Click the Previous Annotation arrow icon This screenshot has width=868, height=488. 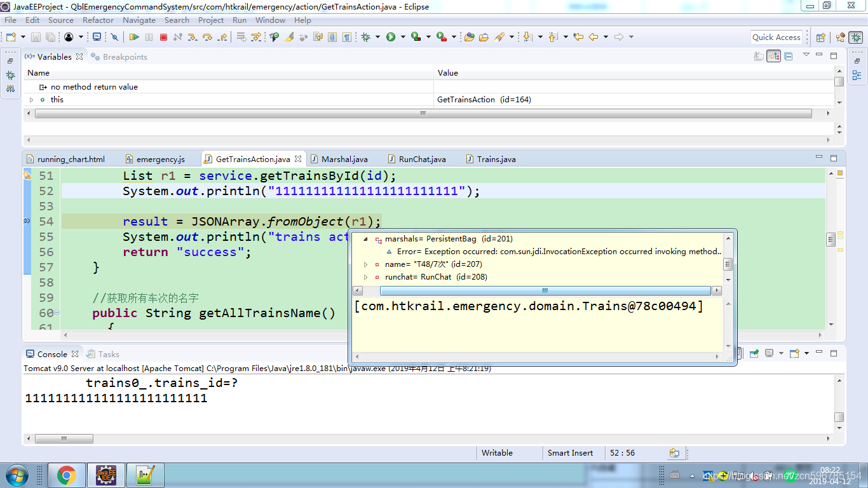[553, 37]
